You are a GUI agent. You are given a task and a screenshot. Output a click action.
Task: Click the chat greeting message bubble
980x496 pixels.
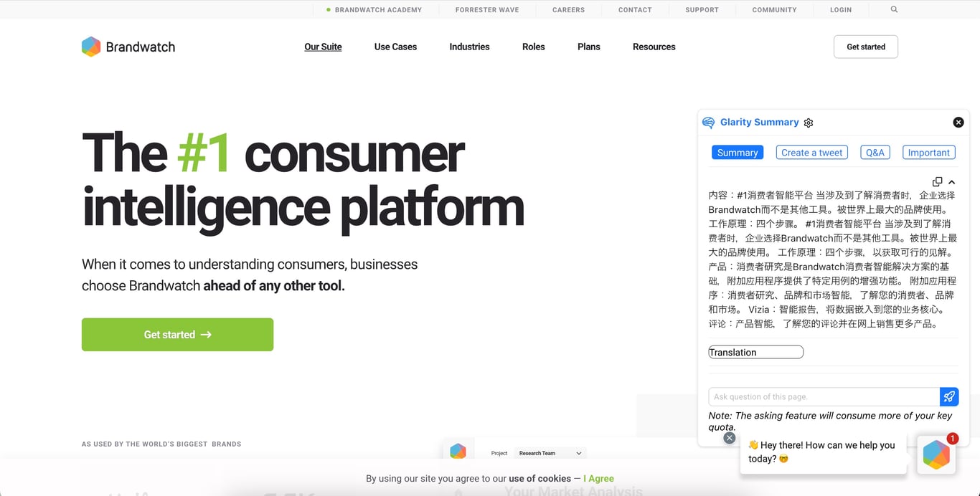pos(823,452)
